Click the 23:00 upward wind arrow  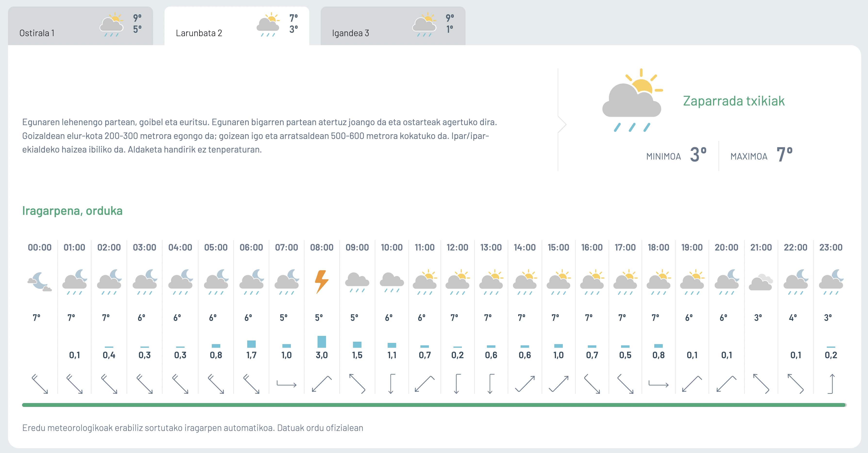tap(831, 384)
